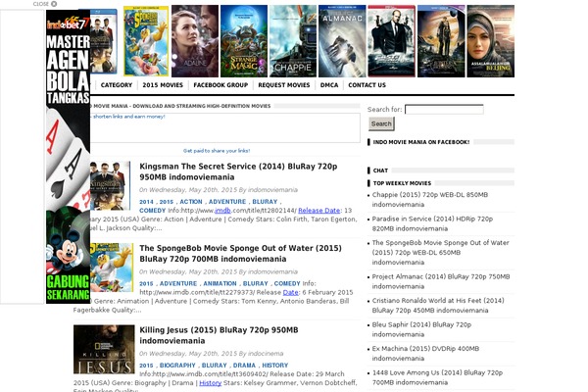Open the Master Agen Bola Tangkas banner ad
The height and width of the screenshot is (392, 588).
point(68,157)
